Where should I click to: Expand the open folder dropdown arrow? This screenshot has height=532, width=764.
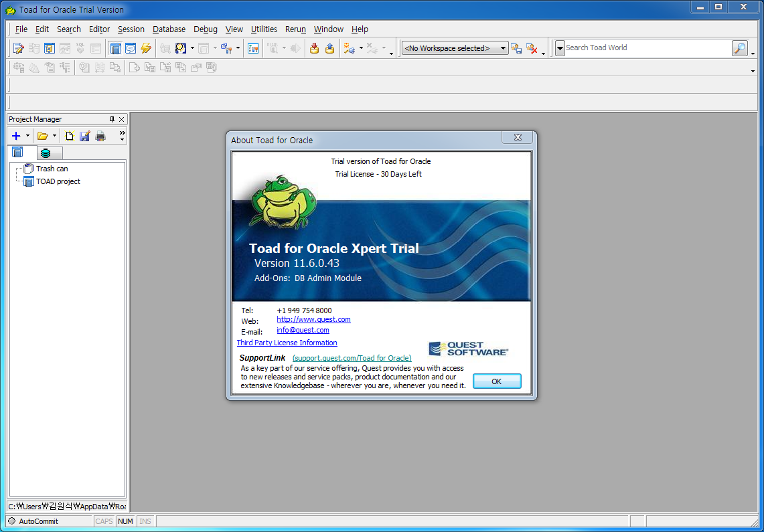54,136
